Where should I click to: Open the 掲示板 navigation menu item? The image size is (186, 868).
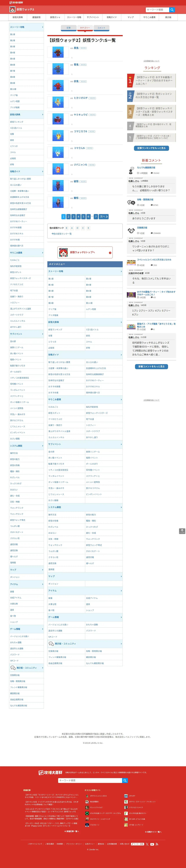[x=168, y=17]
